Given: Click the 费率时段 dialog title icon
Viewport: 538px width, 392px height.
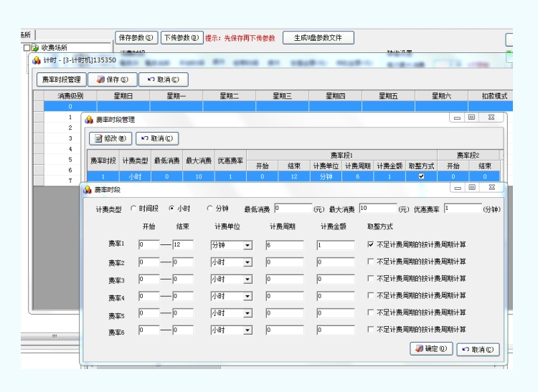Looking at the screenshot, I should tap(88, 190).
